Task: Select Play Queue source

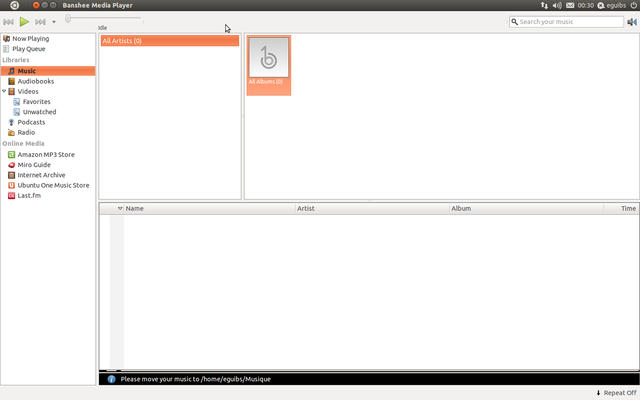Action: [x=28, y=49]
